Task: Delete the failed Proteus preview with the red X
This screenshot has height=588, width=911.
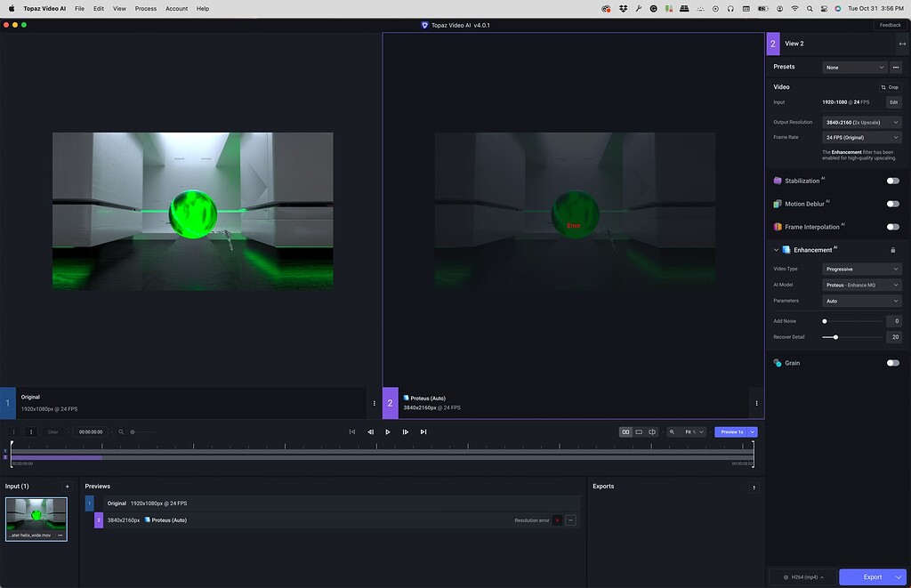Action: (557, 520)
